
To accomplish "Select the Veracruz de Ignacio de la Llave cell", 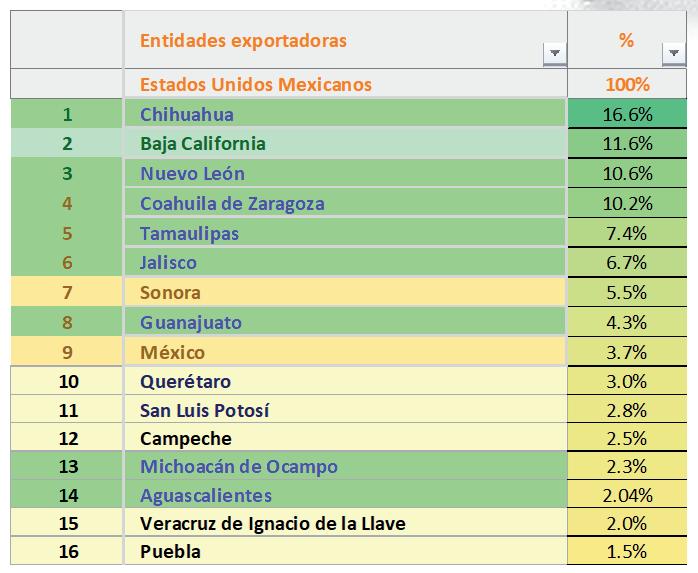I will point(345,523).
